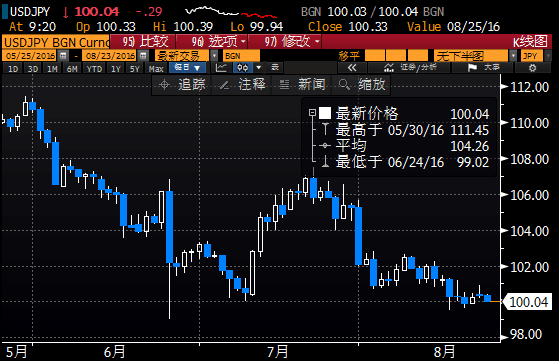Image resolution: width=559 pixels, height=361 pixels.
Task: Click the USDJPY ticker in header
Action: click(x=30, y=12)
